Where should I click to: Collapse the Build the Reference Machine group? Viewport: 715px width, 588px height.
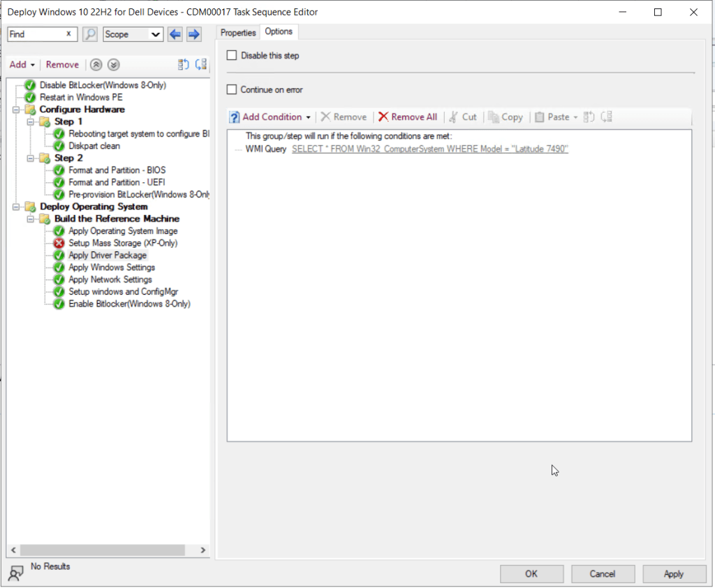click(31, 219)
